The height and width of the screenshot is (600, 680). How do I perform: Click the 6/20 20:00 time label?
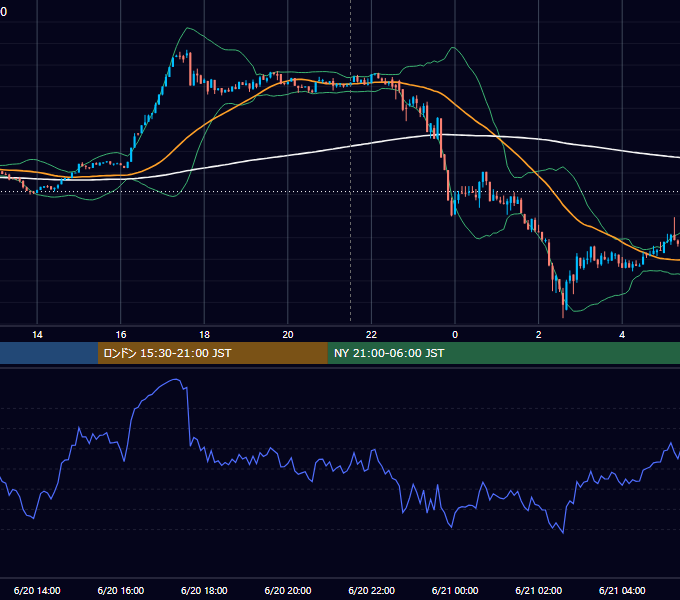pyautogui.click(x=288, y=590)
